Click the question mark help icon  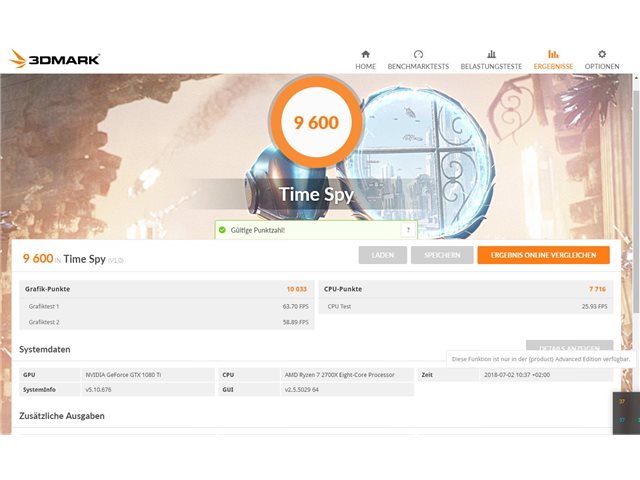408,230
